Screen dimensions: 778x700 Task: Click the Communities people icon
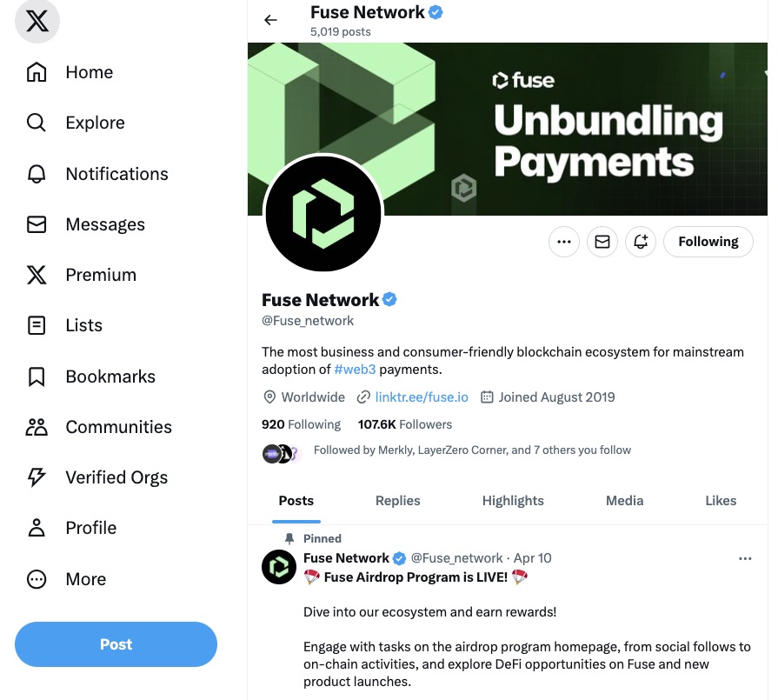(x=37, y=427)
